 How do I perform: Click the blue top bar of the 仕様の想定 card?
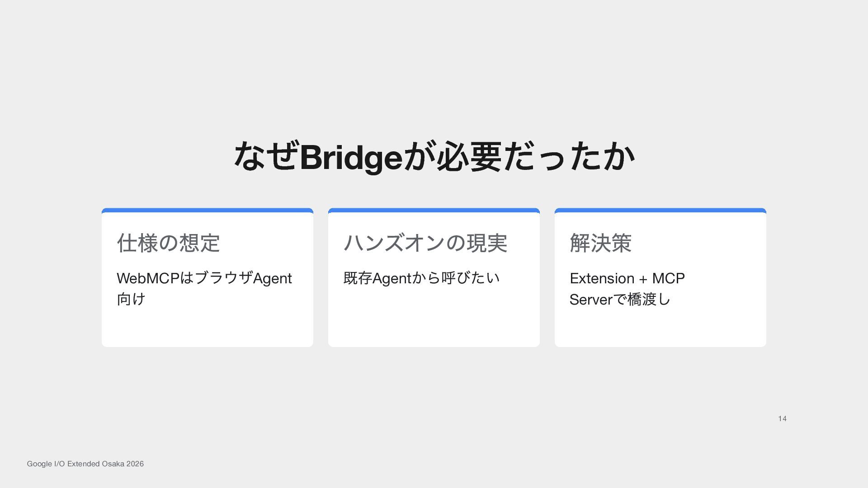coord(208,211)
